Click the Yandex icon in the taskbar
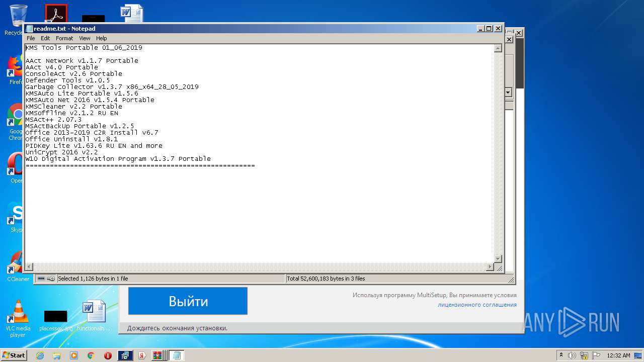Screen dimensions: 644x362 (x=142, y=355)
